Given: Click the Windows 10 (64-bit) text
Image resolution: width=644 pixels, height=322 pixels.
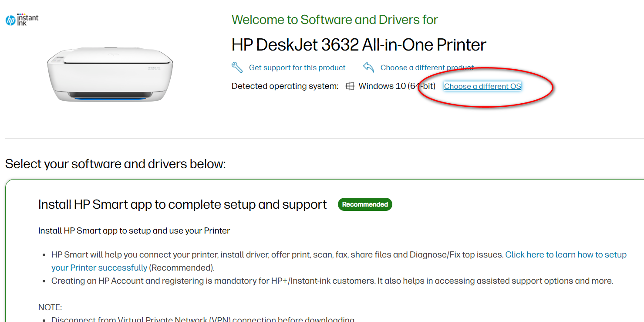Looking at the screenshot, I should pyautogui.click(x=397, y=86).
